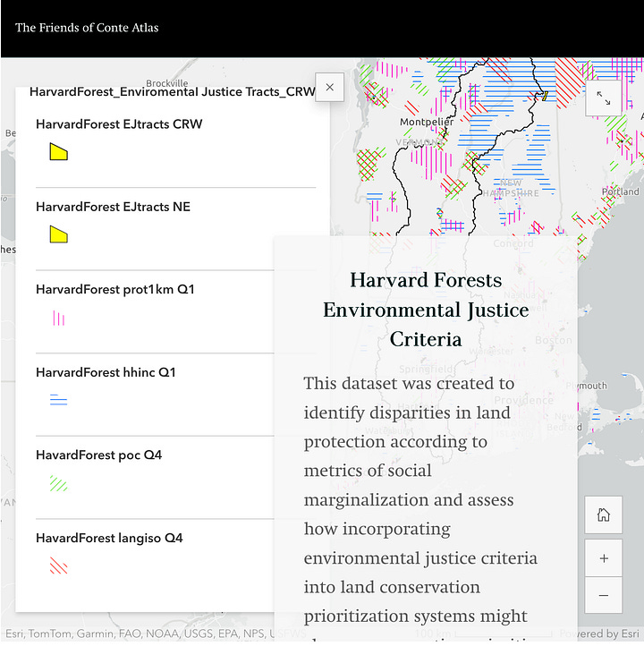Click red diagonal hatch symbol for langiso Q4
This screenshot has width=644, height=646.
click(x=58, y=565)
